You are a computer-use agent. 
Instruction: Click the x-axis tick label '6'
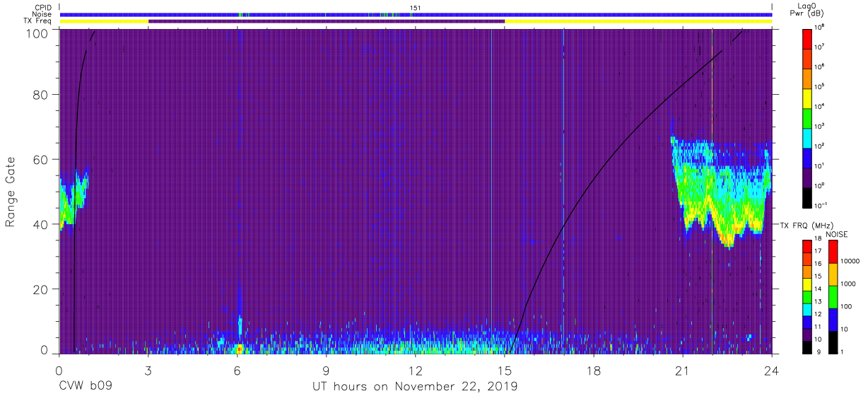coord(237,369)
